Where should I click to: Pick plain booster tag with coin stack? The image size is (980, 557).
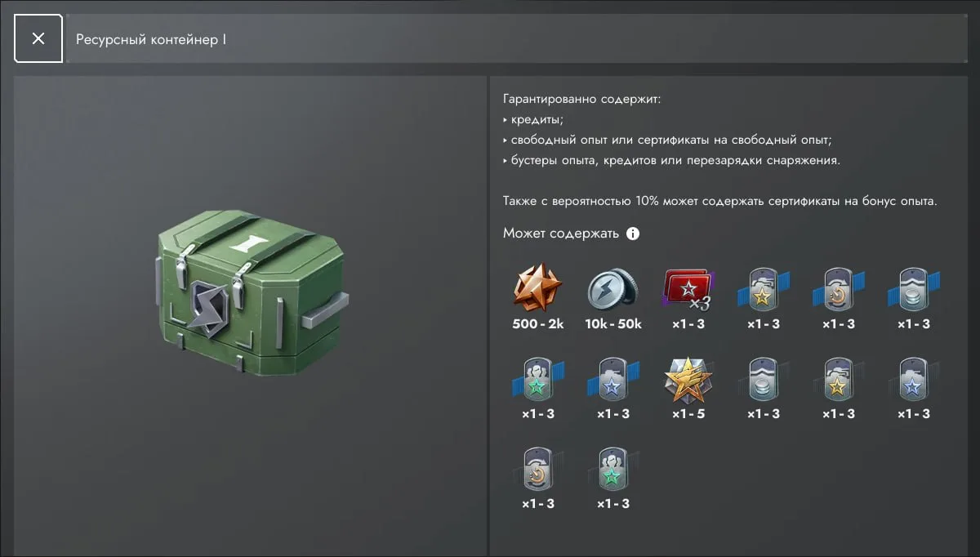[764, 378]
